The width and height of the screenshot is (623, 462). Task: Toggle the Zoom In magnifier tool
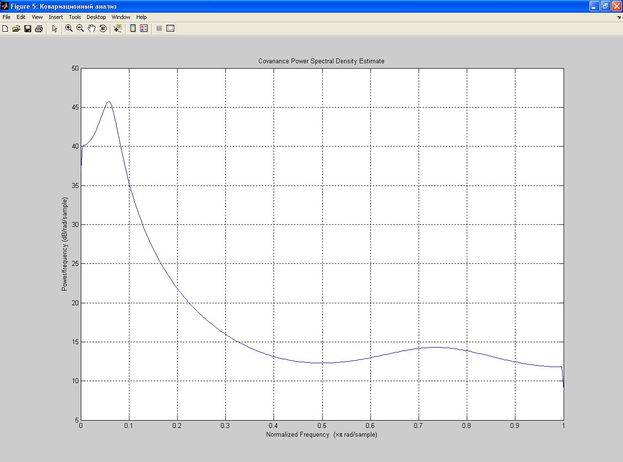click(x=69, y=29)
